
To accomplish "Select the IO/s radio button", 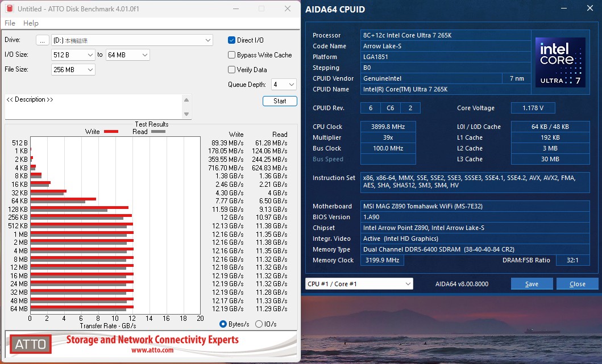I will pos(259,324).
